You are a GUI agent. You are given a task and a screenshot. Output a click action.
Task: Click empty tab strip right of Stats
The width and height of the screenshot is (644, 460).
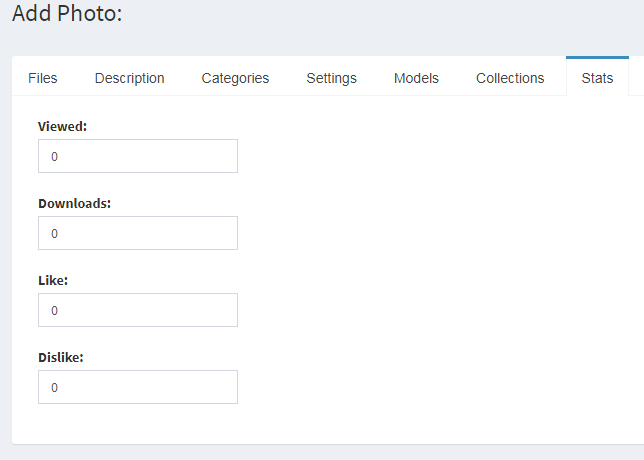pos(637,77)
